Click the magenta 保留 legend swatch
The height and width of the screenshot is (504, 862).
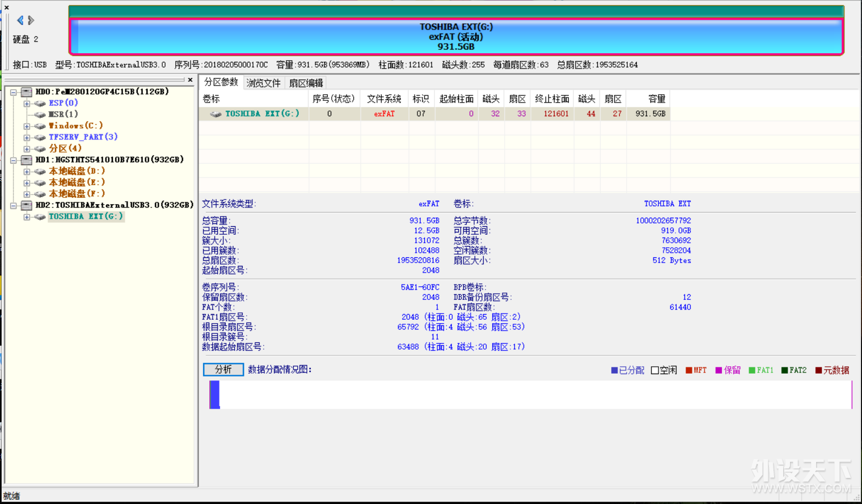point(719,370)
